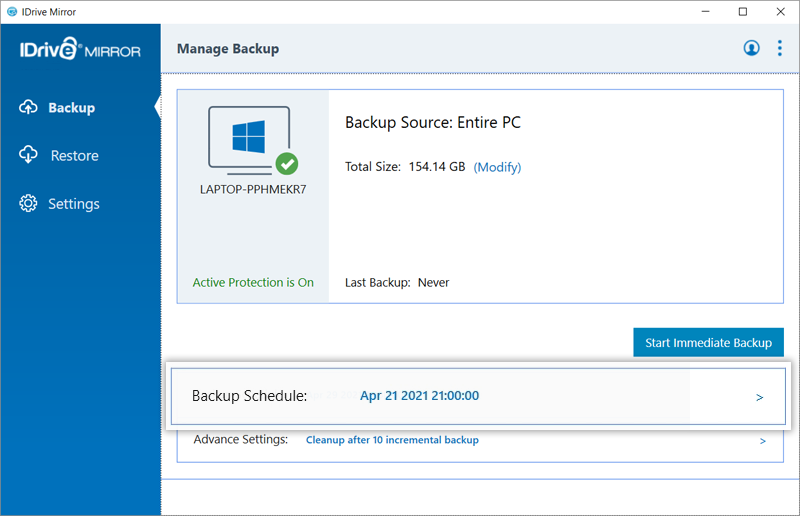Click the green protection checkmark badge

[287, 164]
